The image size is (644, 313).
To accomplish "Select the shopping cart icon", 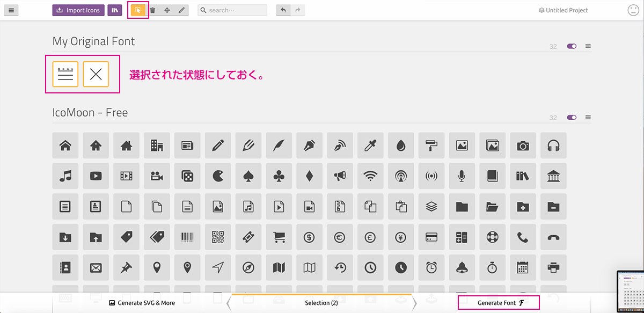I will [x=279, y=237].
